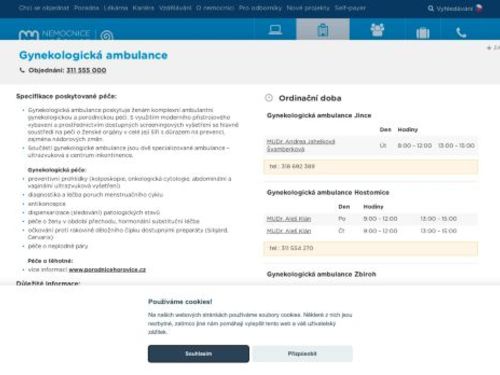Select the highlighted clipboard icon tab

[x=323, y=29]
